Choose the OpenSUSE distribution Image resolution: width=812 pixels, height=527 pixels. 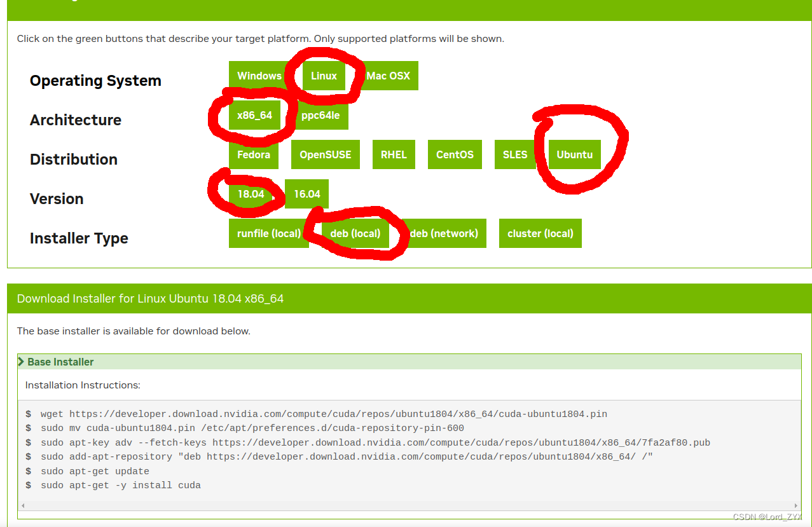(326, 154)
